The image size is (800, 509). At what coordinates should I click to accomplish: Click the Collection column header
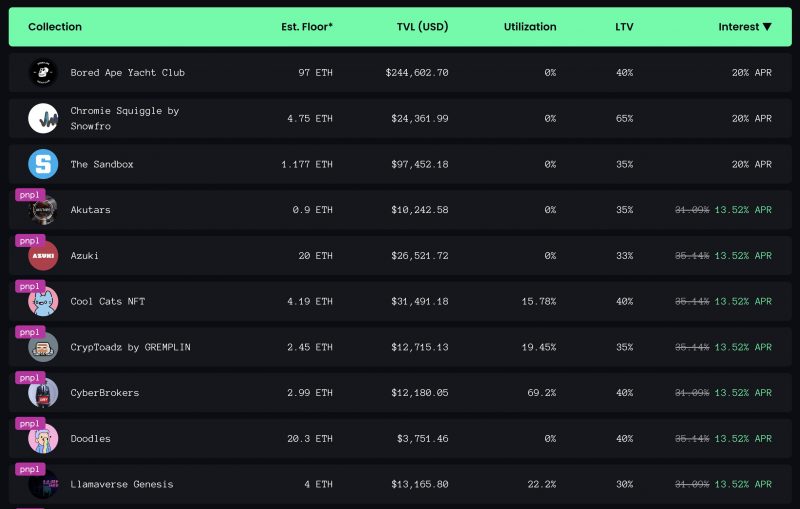click(55, 27)
